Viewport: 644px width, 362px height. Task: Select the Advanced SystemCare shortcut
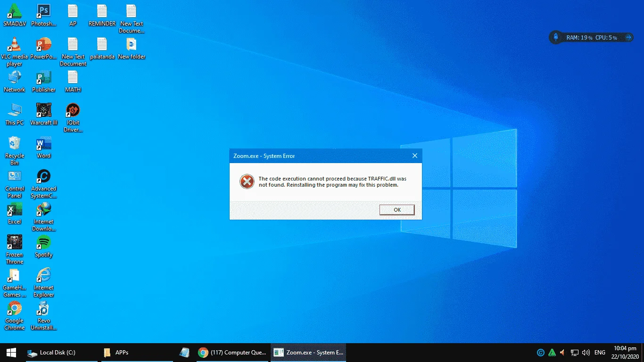[43, 183]
